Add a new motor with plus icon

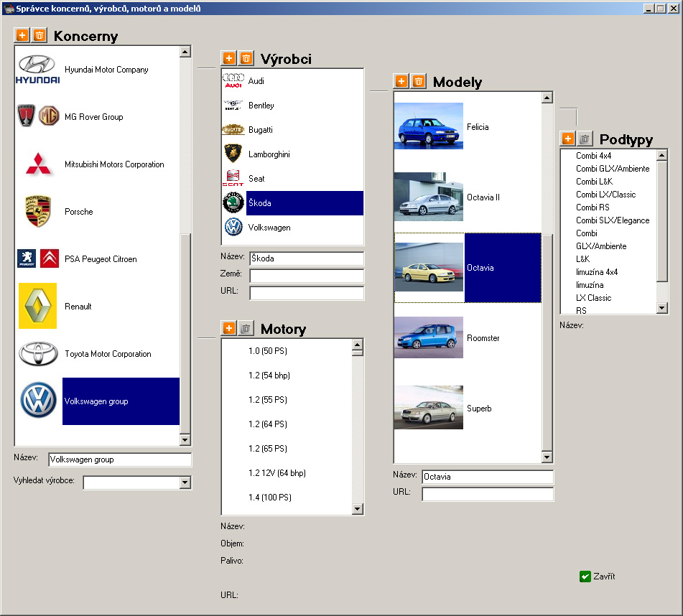point(228,328)
